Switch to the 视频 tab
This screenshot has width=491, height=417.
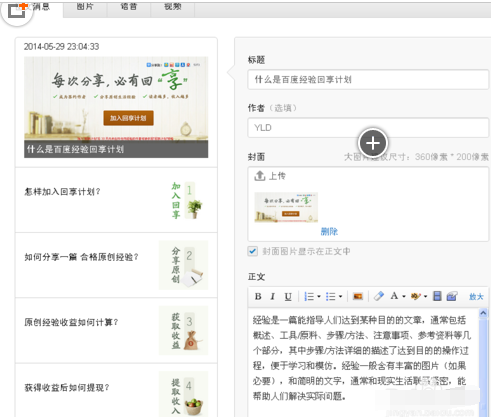173,7
